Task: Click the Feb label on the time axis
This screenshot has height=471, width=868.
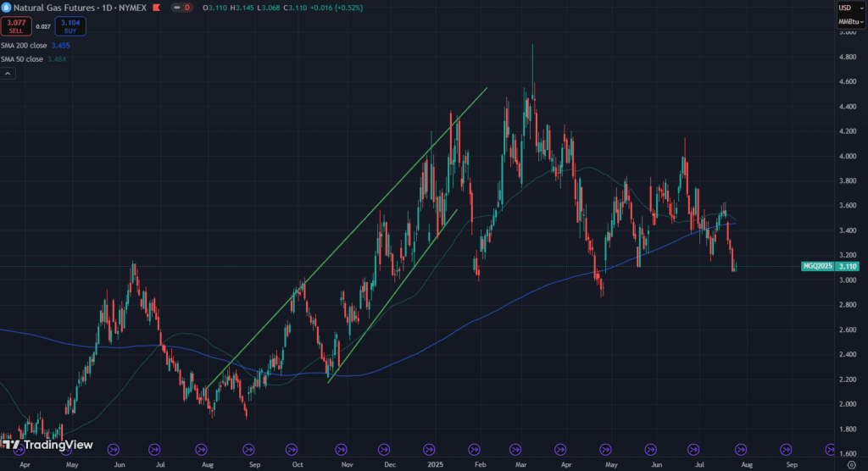Action: pyautogui.click(x=480, y=465)
